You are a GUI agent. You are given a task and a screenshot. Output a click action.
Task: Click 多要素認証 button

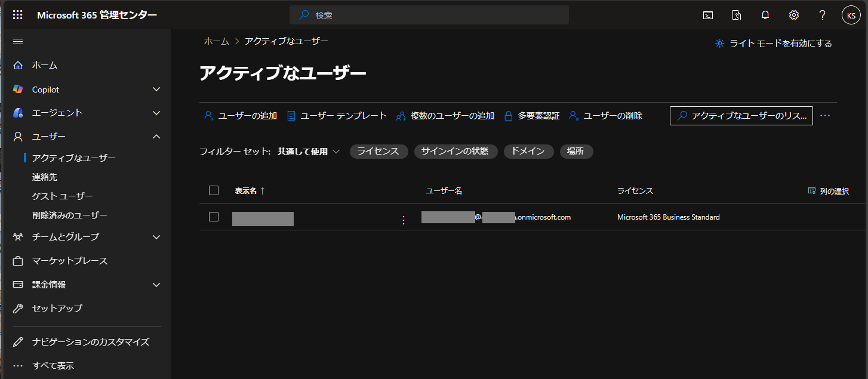click(532, 116)
